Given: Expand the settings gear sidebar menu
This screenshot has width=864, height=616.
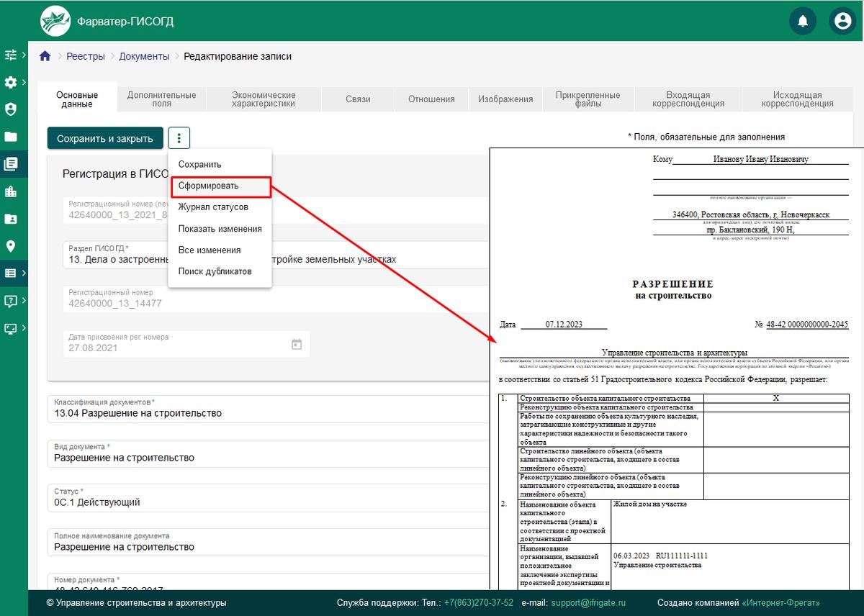Looking at the screenshot, I should coord(14,82).
